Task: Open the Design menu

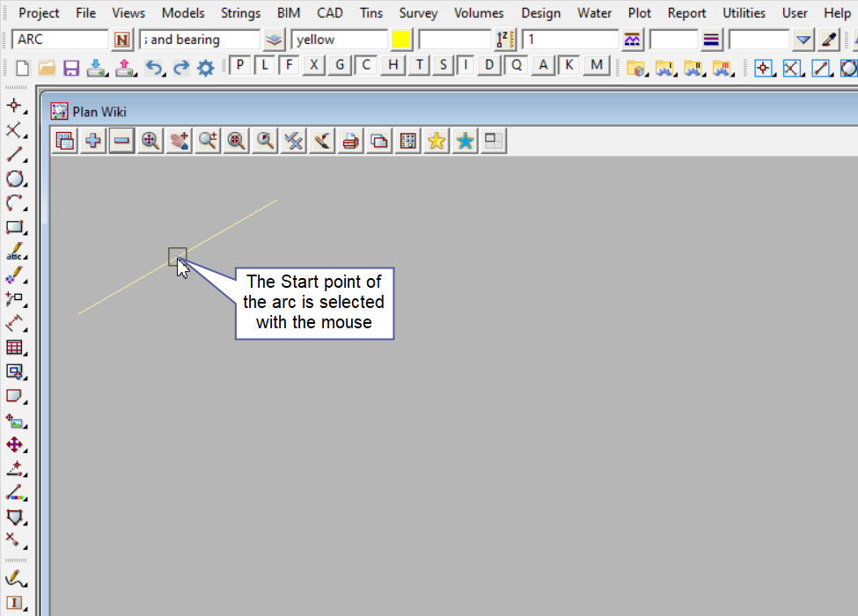Action: coord(539,13)
